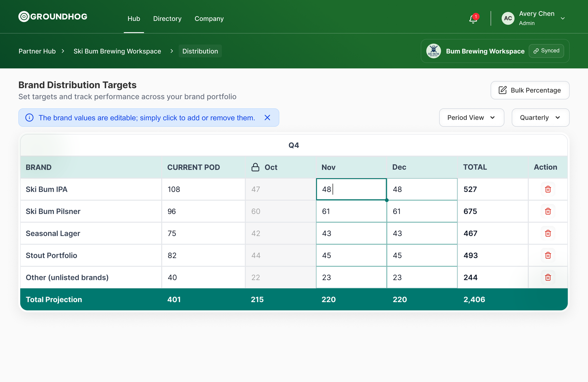Go to the Directory tab
588x382 pixels.
click(x=167, y=19)
